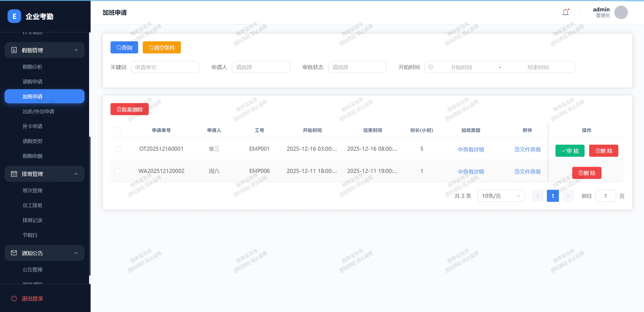644x312 pixels.
Task: Go to next page arrow
Action: point(568,196)
